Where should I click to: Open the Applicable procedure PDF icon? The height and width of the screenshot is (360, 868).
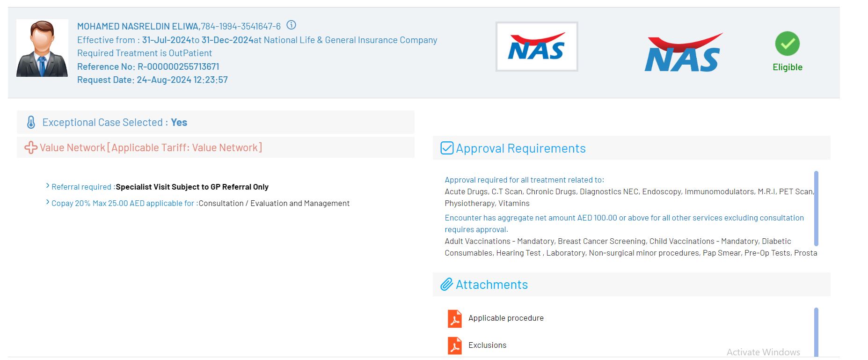[x=454, y=318]
